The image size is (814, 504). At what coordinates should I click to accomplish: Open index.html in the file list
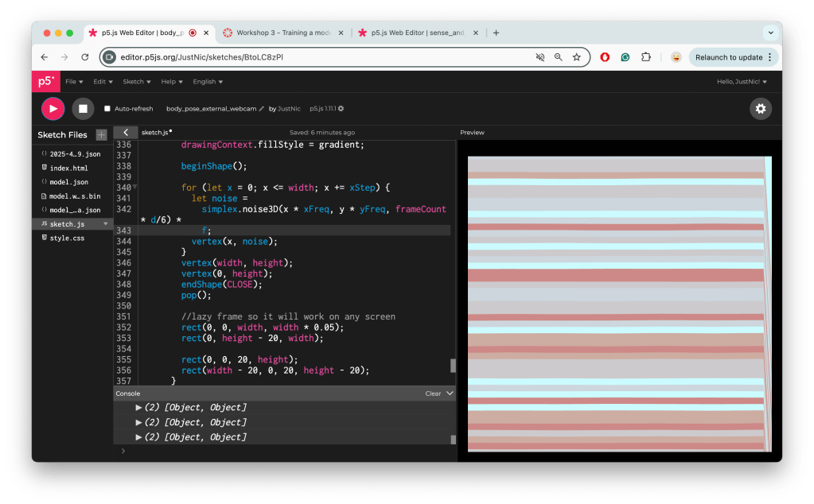(68, 169)
